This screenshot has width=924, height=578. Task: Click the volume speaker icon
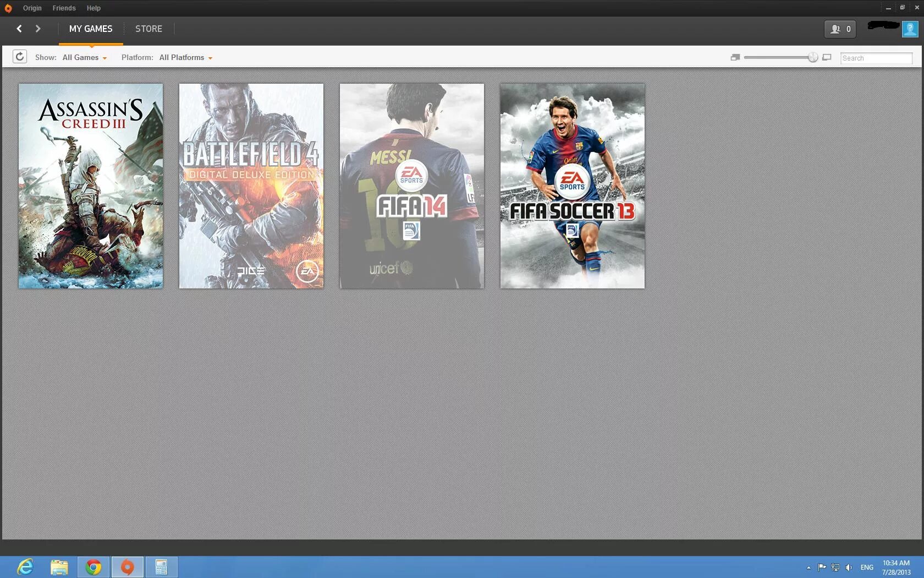[x=849, y=567]
